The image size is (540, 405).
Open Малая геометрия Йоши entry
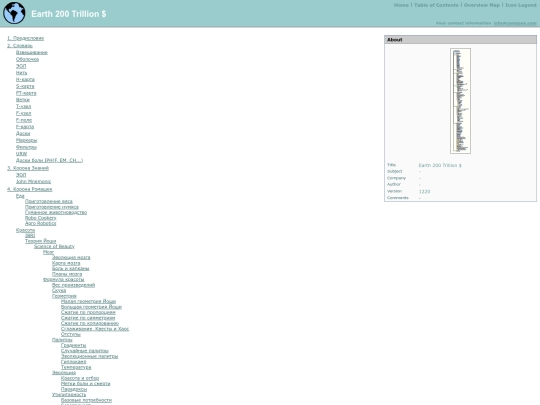[x=88, y=302]
